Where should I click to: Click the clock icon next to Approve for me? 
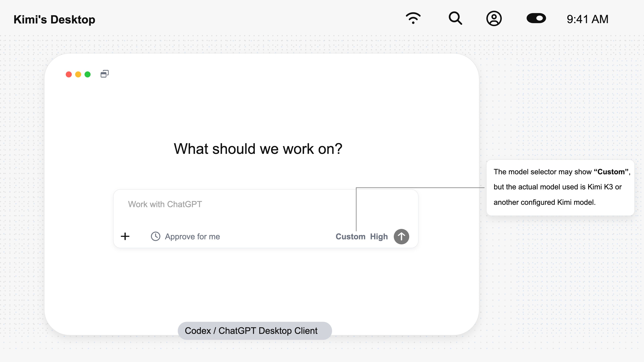point(155,236)
